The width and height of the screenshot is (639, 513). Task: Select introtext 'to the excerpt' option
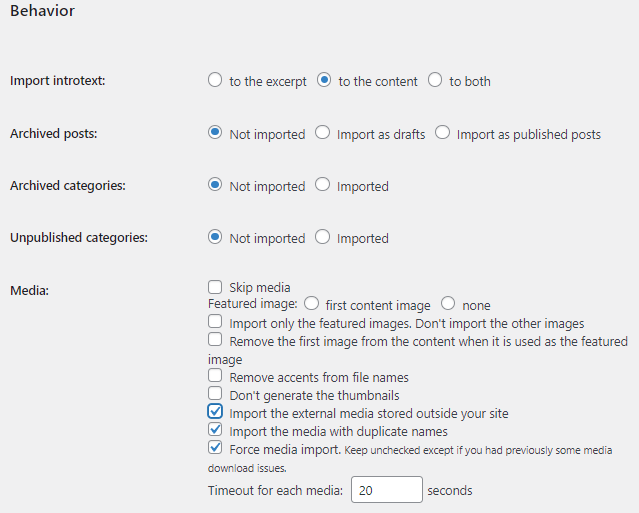click(x=215, y=80)
